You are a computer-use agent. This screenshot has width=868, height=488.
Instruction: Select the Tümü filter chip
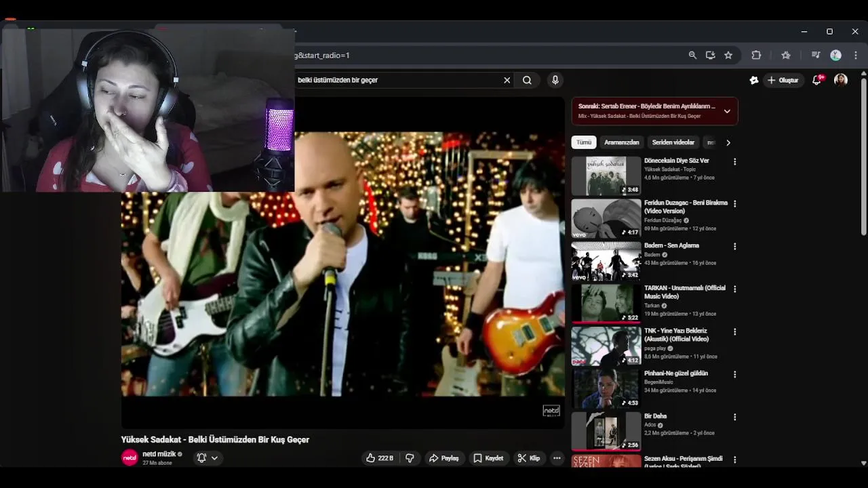(584, 142)
